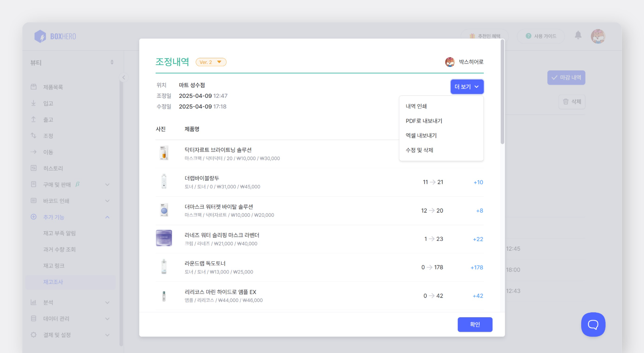The height and width of the screenshot is (353, 644).
Task: Click the user avatar in top bar
Action: click(x=598, y=36)
